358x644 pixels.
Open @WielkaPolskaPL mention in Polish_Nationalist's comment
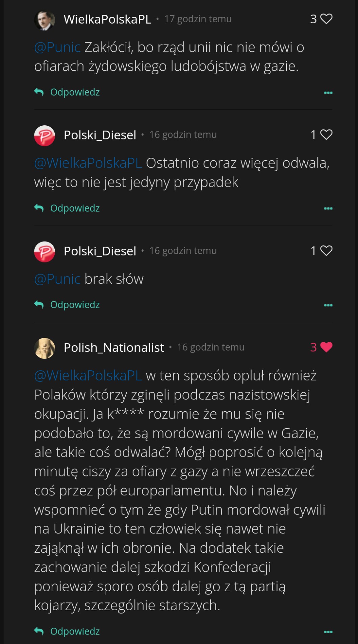[88, 376]
